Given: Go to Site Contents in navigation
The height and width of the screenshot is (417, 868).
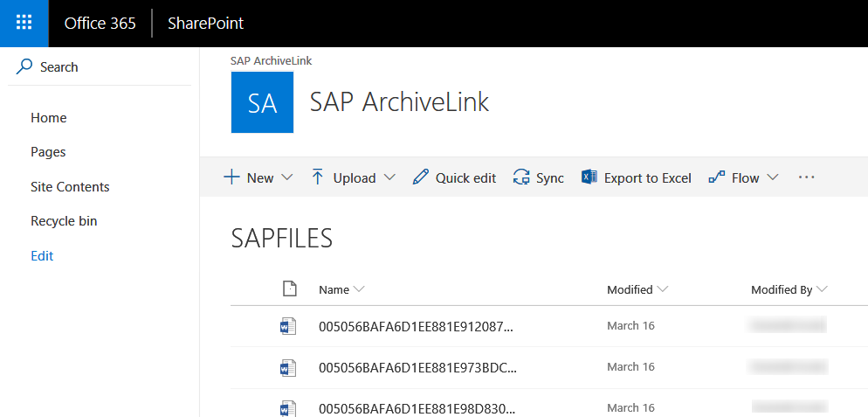Looking at the screenshot, I should pos(70,186).
